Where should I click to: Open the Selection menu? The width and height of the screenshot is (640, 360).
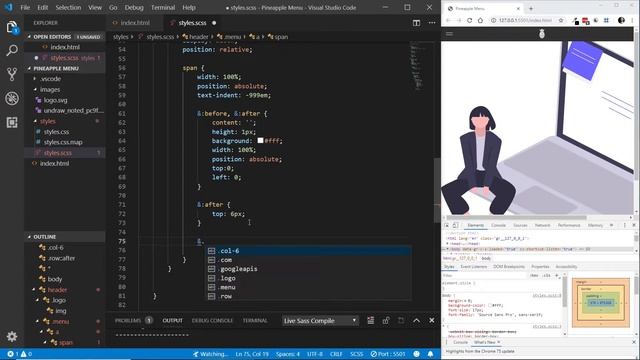tap(68, 7)
